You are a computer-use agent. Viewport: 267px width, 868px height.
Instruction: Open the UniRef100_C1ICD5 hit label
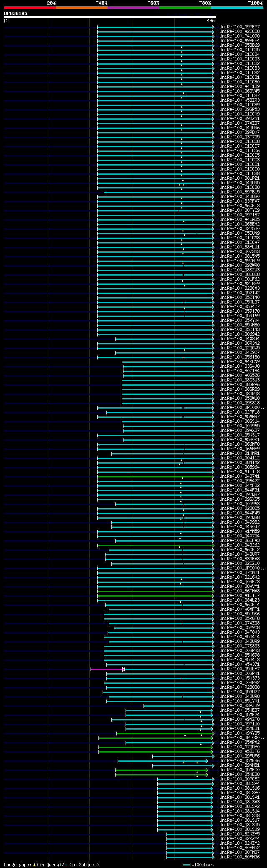239,50
